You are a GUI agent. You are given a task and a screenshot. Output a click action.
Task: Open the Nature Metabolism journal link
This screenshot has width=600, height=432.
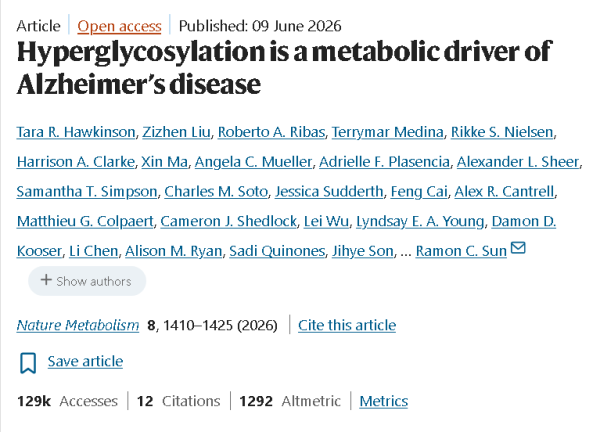(x=78, y=325)
